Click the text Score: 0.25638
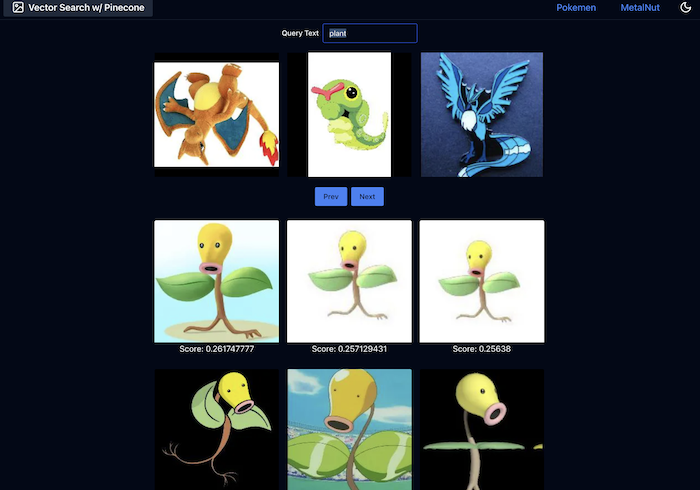 [x=482, y=349]
